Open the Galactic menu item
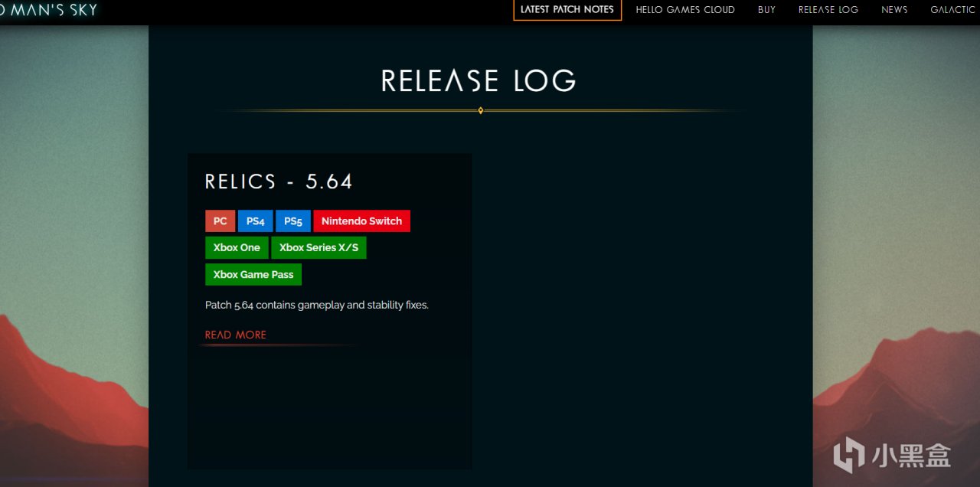 pos(954,10)
